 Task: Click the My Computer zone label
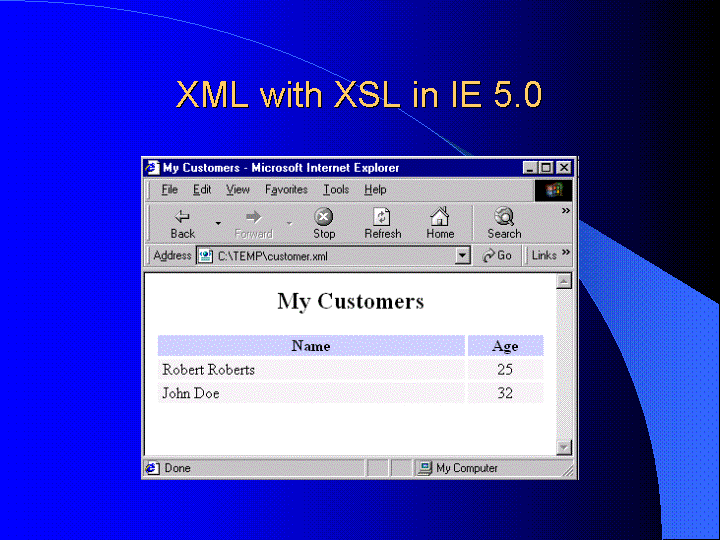pos(467,468)
